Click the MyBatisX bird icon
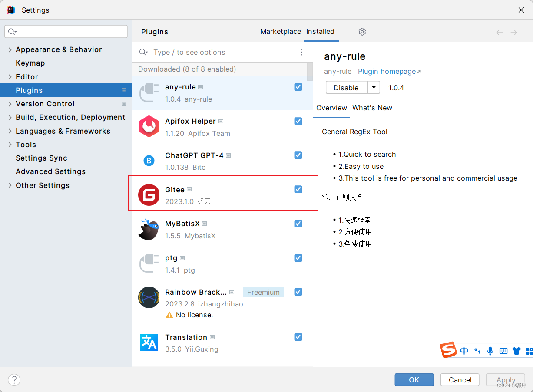 click(149, 229)
